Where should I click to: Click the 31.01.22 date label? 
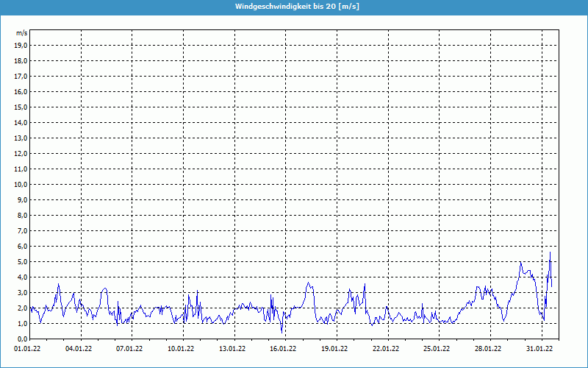[x=539, y=350]
